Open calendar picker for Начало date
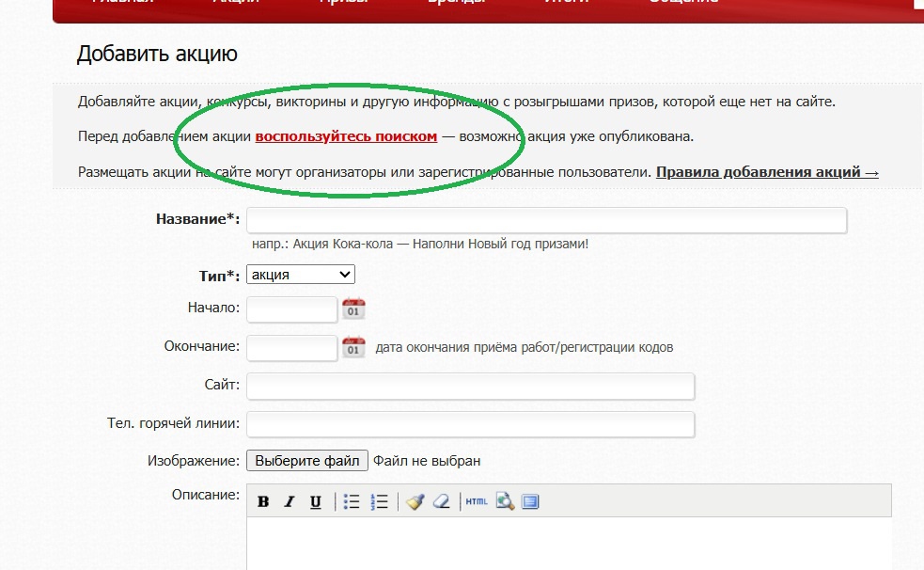The image size is (924, 570). [353, 309]
